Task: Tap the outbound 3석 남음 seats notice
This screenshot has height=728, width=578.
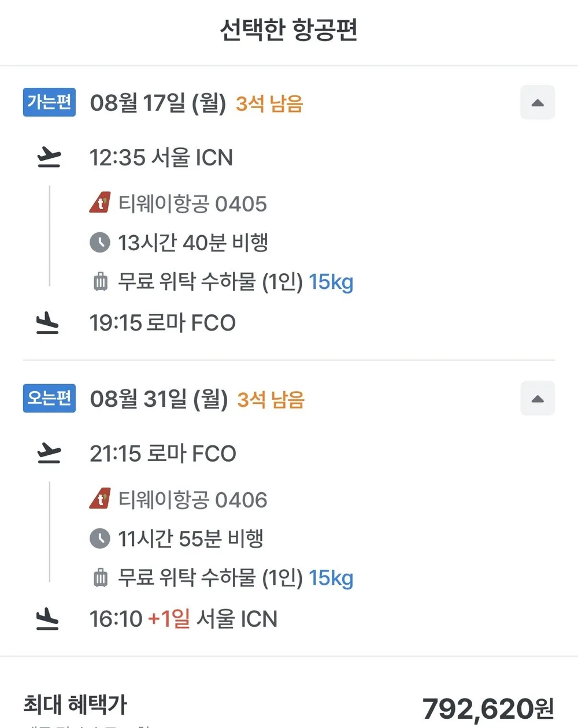Action: click(269, 103)
